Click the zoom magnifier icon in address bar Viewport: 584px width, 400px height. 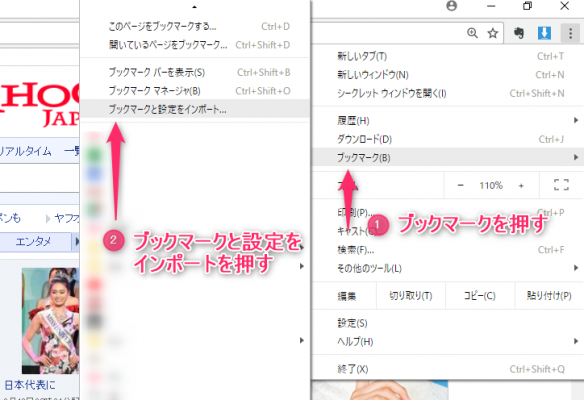point(472,33)
